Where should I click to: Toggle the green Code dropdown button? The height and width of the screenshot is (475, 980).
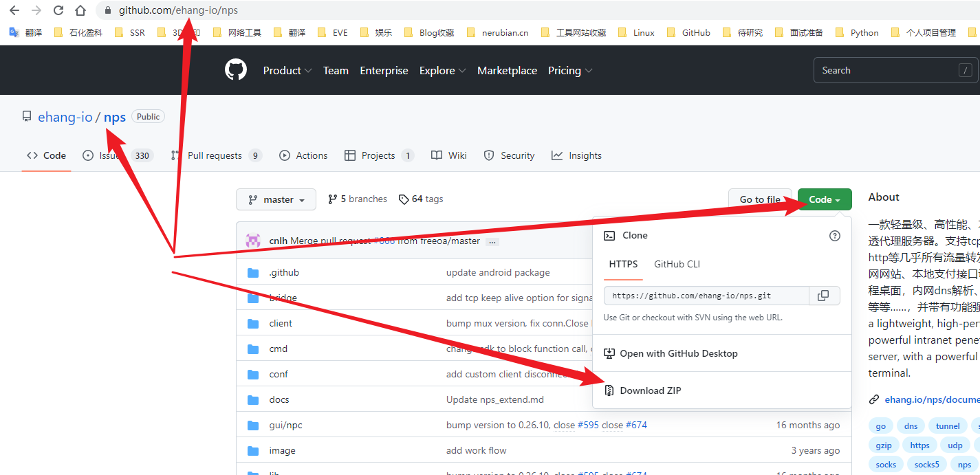[x=825, y=199]
